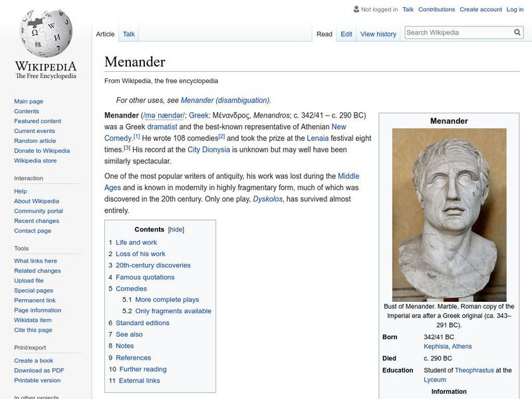Screen dimensions: 532x399
Task: Click the search magnifier icon
Action: click(x=517, y=33)
